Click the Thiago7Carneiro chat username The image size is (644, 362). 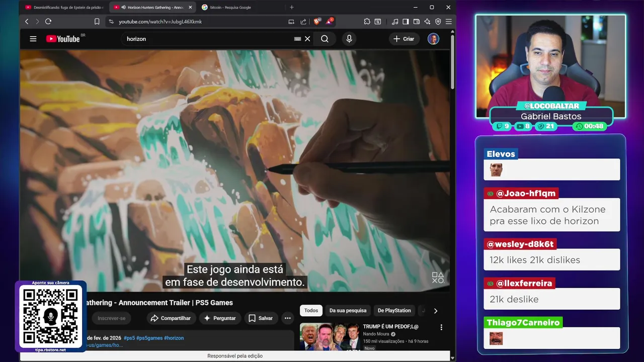click(x=523, y=322)
